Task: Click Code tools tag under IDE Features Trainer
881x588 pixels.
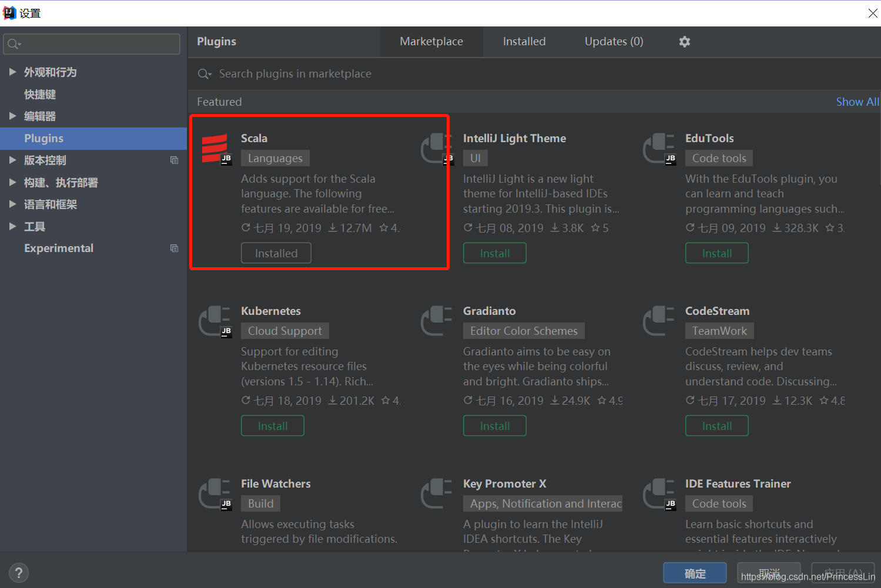Action: tap(719, 503)
